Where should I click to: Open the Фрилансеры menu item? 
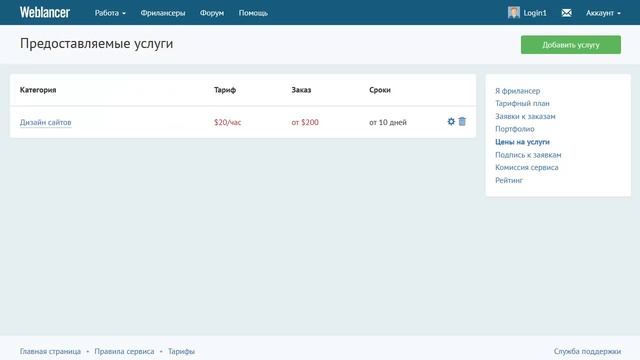pos(163,13)
